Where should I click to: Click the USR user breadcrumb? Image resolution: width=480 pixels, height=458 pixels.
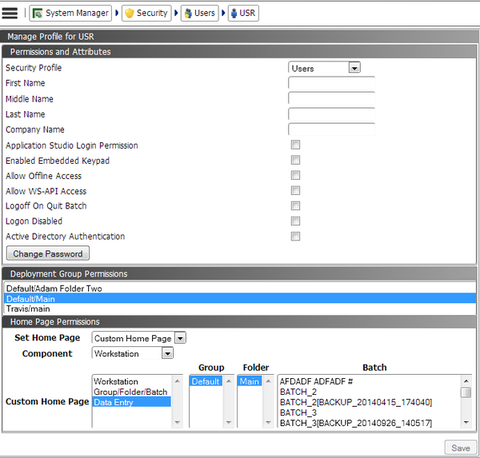click(243, 13)
